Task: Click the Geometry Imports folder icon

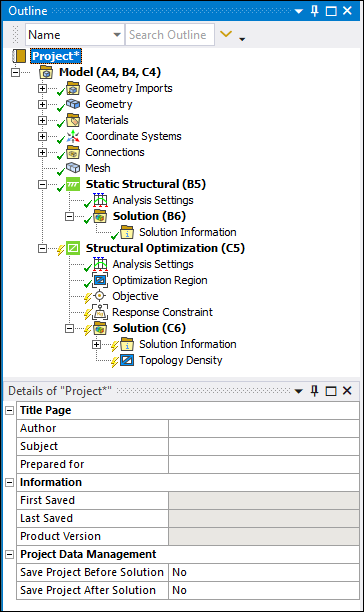Action: point(73,88)
